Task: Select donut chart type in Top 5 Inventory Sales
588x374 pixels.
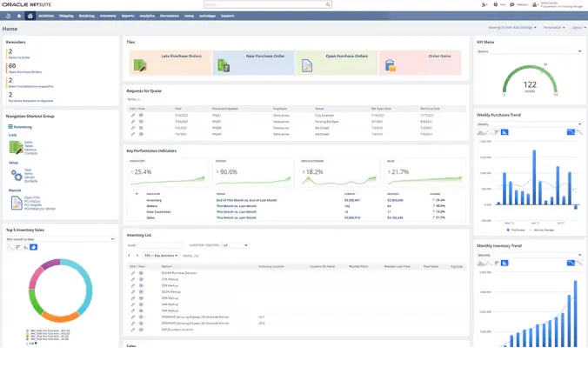Action: [35, 247]
